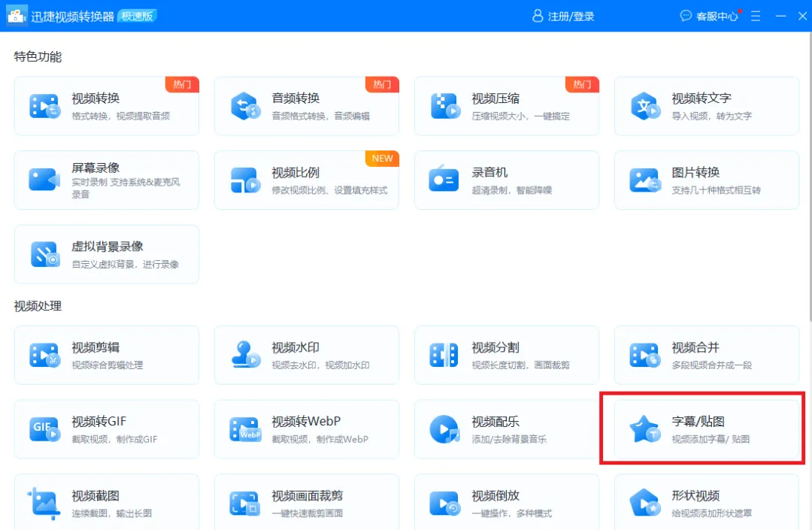Click the 视频剪辑 card title
The width and height of the screenshot is (812, 530).
tap(95, 347)
